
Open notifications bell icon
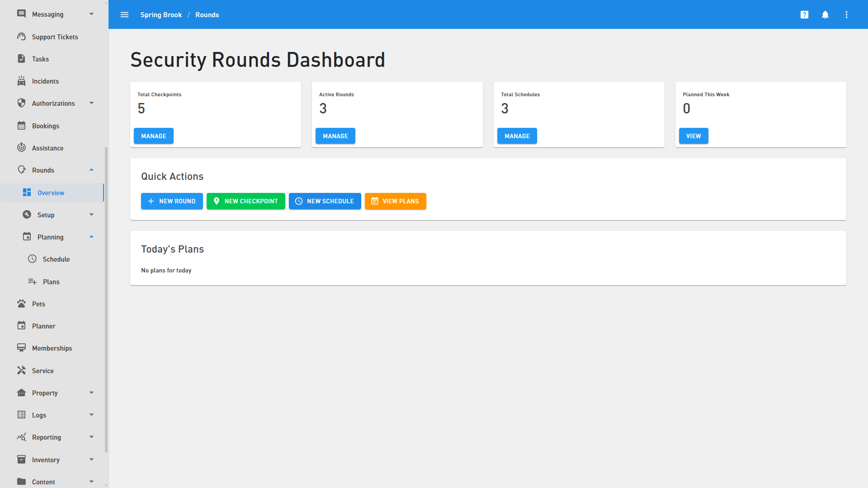click(825, 15)
